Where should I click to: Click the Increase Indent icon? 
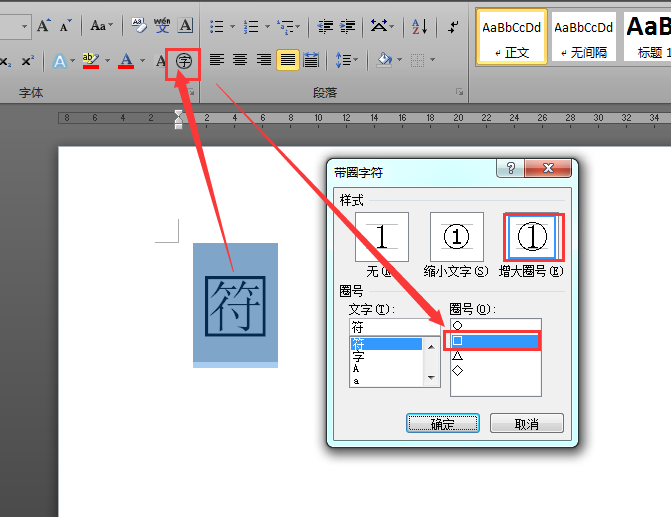[347, 27]
